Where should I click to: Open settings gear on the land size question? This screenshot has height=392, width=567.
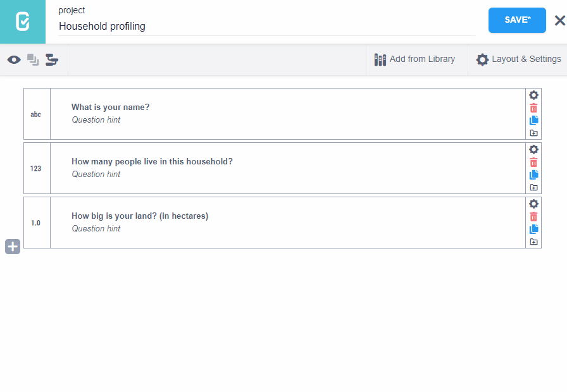click(533, 204)
